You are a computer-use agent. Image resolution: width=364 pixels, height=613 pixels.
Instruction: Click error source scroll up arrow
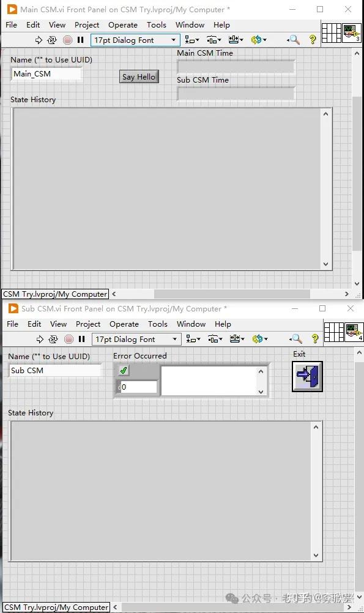click(261, 371)
